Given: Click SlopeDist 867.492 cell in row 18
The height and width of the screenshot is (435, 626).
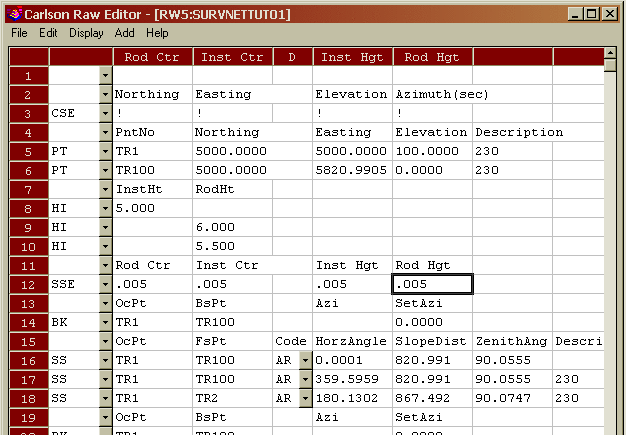Looking at the screenshot, I should [432, 398].
